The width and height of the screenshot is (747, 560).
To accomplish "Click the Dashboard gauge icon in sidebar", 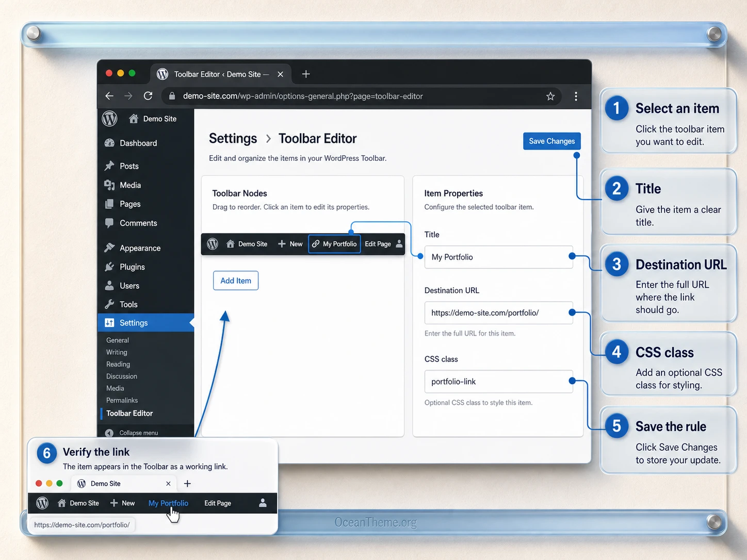I will 109,143.
